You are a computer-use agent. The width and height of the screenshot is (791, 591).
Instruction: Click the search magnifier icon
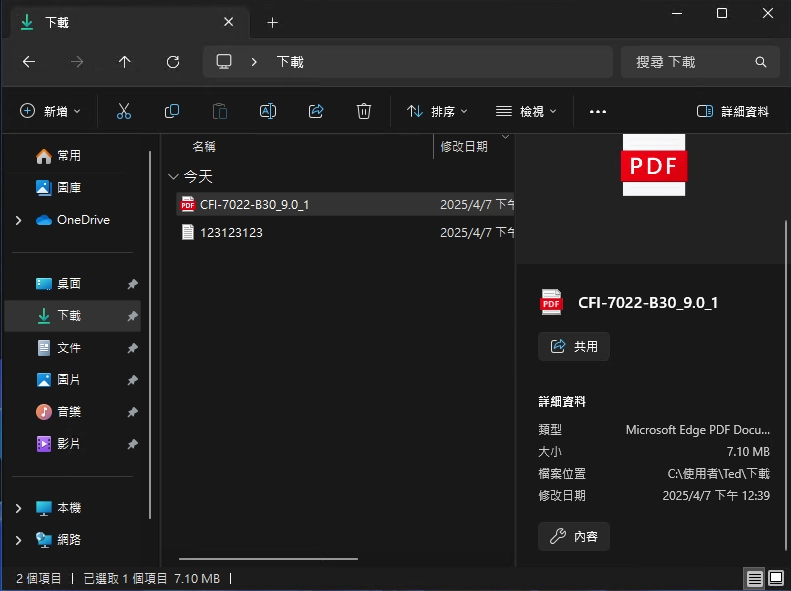point(761,62)
